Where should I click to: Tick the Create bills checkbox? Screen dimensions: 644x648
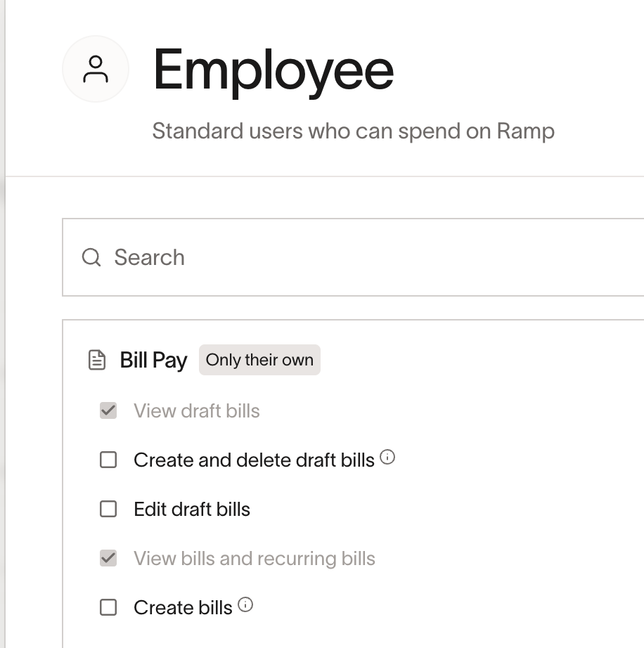(108, 607)
